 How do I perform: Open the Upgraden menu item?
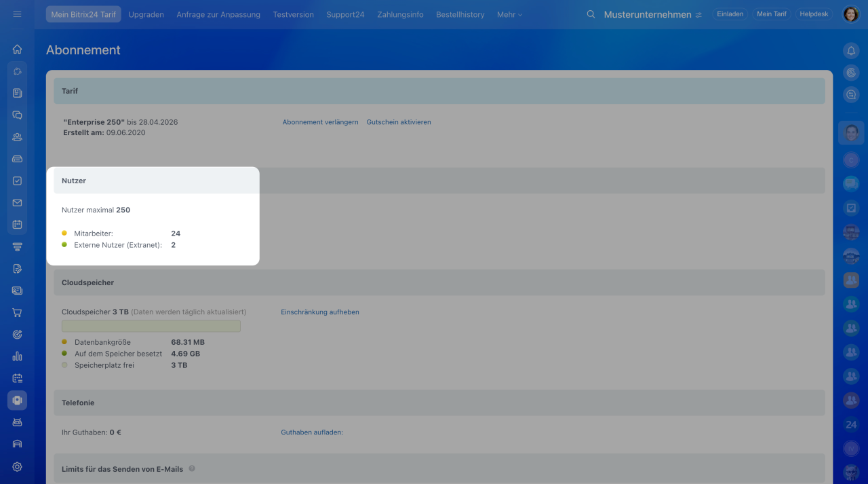[146, 14]
